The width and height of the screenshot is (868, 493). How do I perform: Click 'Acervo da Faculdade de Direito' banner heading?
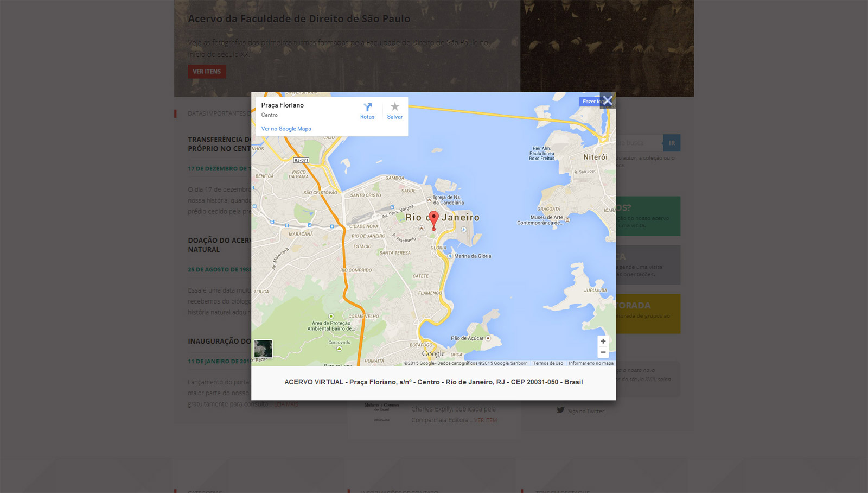pyautogui.click(x=299, y=18)
